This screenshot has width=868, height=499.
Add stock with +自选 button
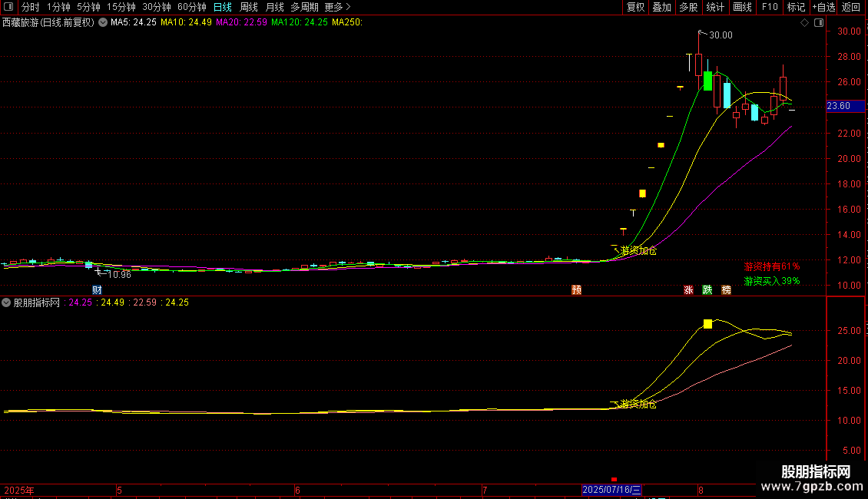823,7
